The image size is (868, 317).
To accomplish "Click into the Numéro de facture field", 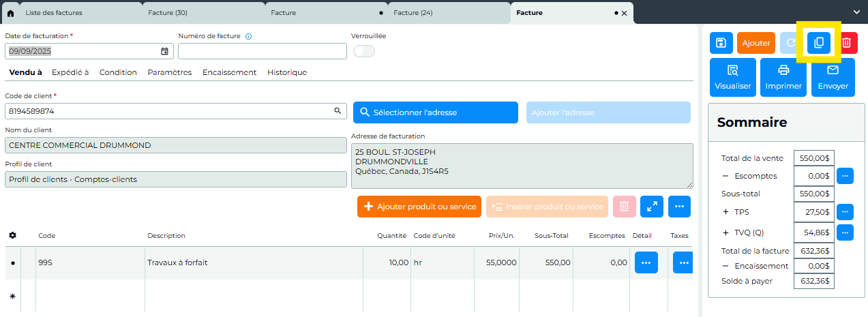I will [x=263, y=51].
